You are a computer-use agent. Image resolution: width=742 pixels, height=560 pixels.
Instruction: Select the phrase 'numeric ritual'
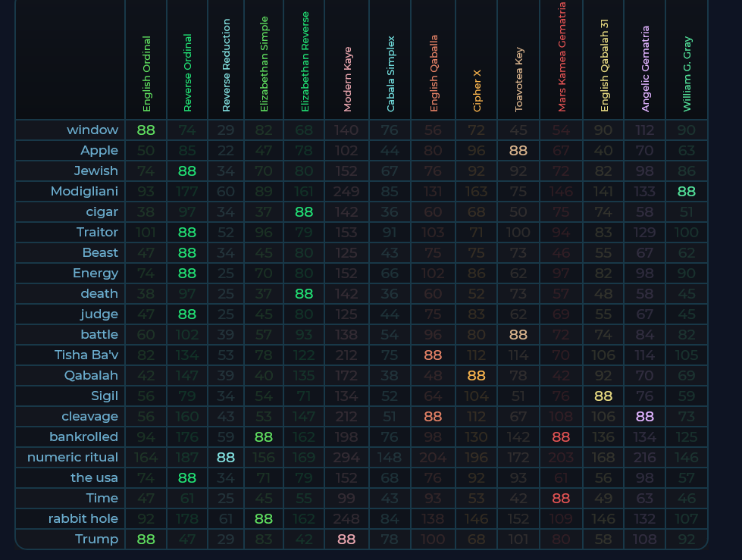pos(73,457)
